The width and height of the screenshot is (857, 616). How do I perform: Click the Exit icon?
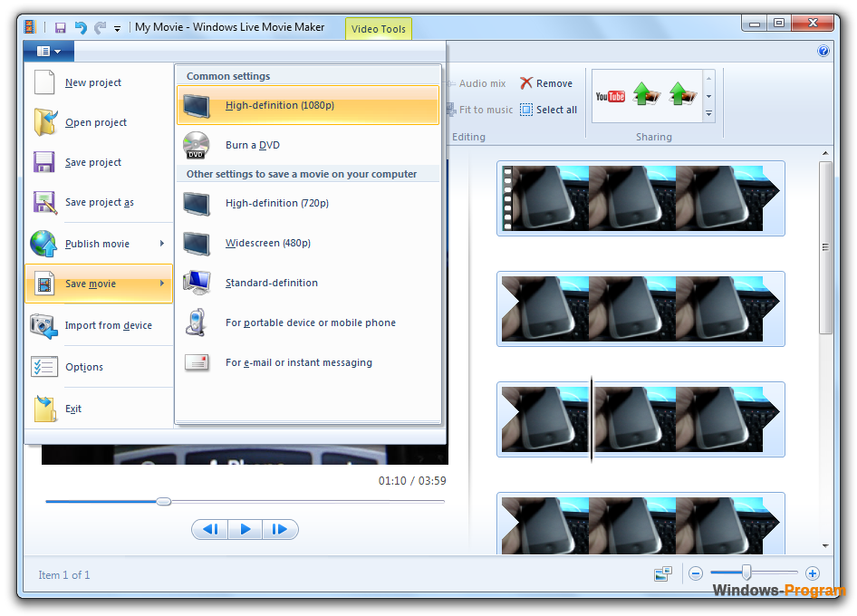44,409
